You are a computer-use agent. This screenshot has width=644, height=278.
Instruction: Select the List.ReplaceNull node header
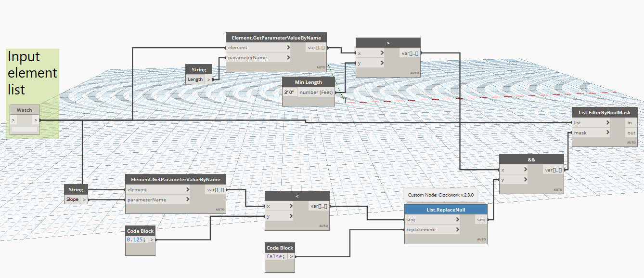click(x=446, y=210)
